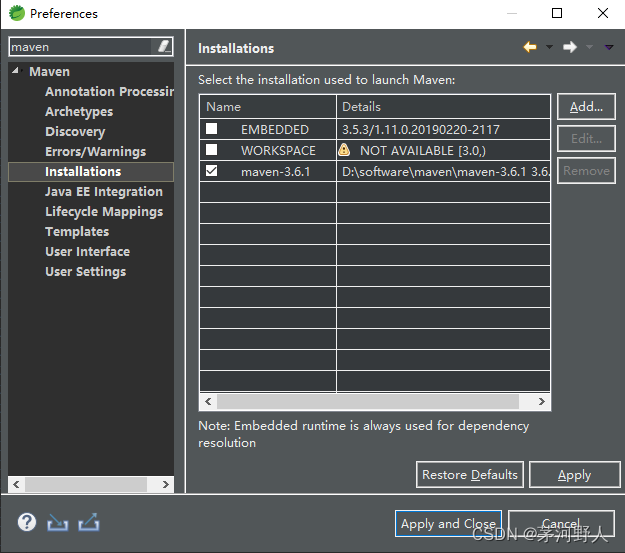Open Lifecycle Mappings preferences
Image resolution: width=625 pixels, height=553 pixels.
[x=104, y=212]
